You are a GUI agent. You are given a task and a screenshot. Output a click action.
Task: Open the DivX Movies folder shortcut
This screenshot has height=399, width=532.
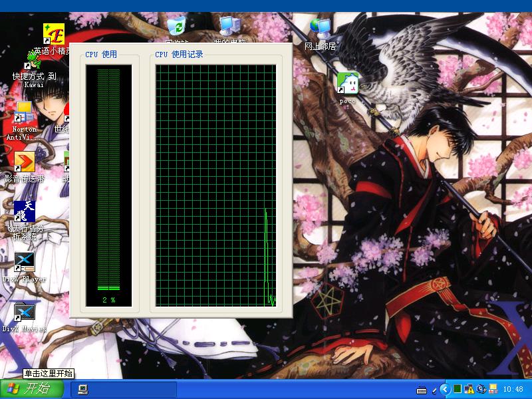coord(25,311)
